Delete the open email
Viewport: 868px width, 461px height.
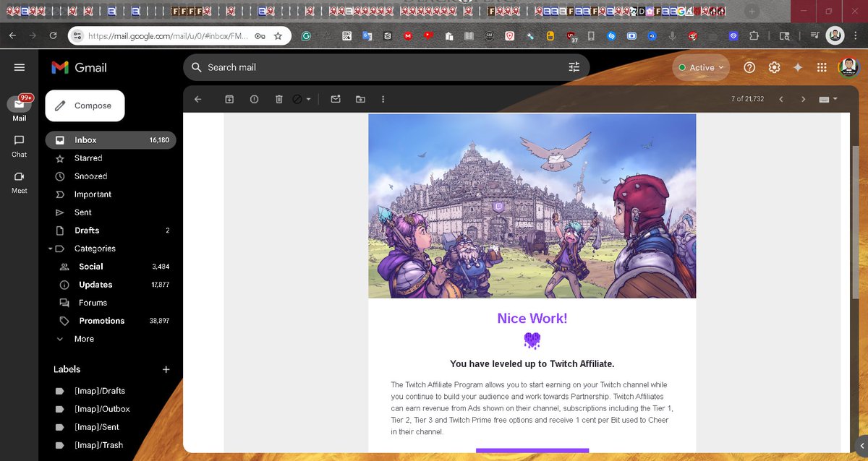(x=279, y=99)
